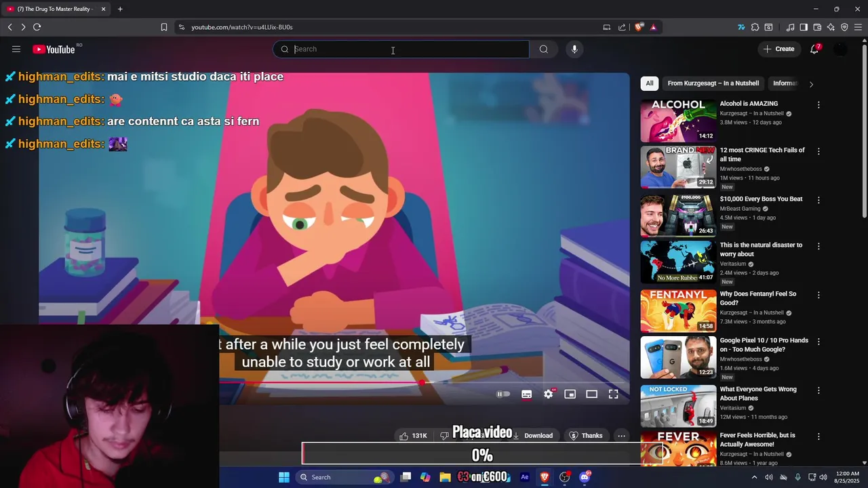This screenshot has width=868, height=488.
Task: Reload the page with the refresh button
Action: click(x=37, y=27)
